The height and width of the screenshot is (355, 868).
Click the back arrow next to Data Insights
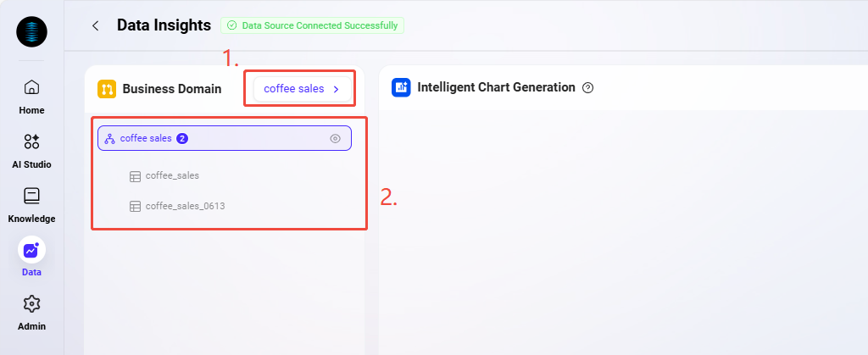(96, 26)
